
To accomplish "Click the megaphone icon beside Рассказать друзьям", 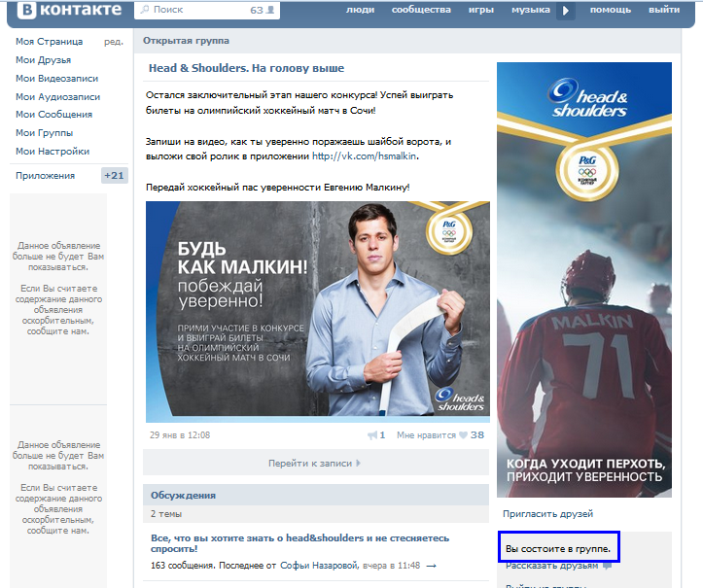I will [x=606, y=566].
